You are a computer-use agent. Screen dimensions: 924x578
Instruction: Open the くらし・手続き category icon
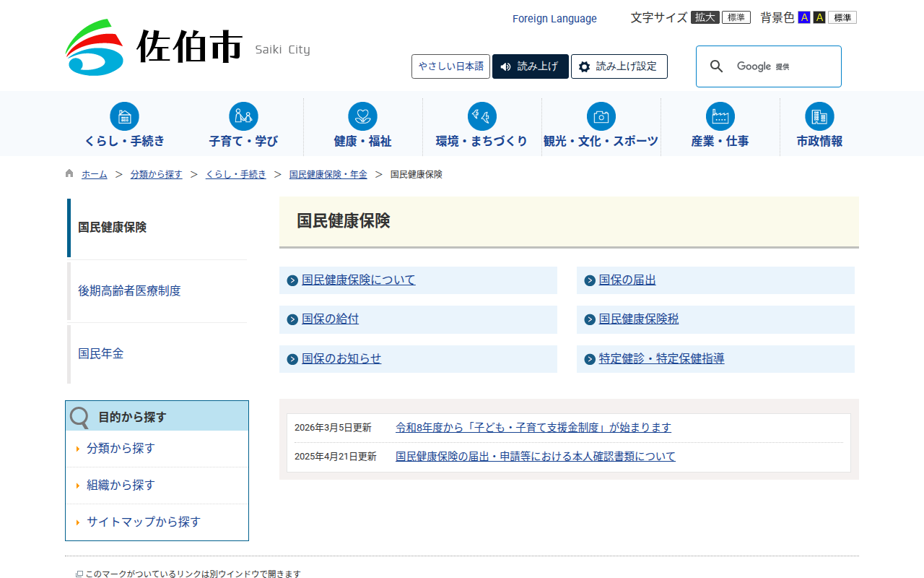point(124,116)
